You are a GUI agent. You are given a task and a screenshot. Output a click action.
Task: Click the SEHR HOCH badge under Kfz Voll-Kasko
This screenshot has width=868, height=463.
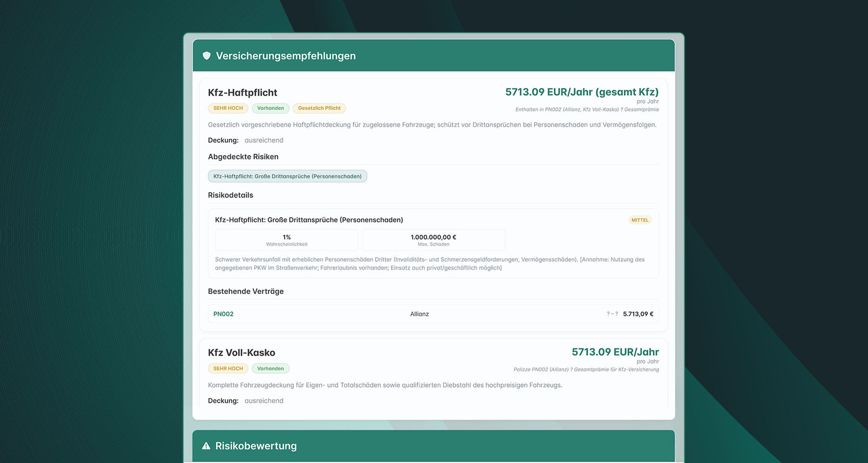228,368
